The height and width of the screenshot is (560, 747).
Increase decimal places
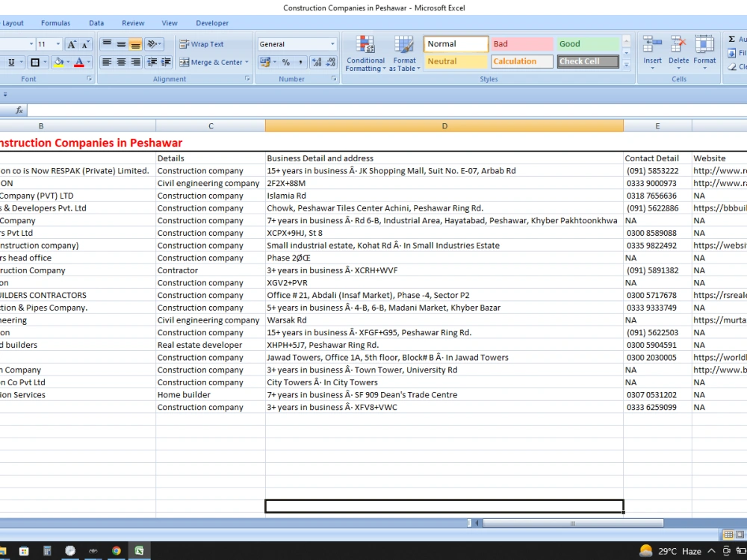coord(316,62)
